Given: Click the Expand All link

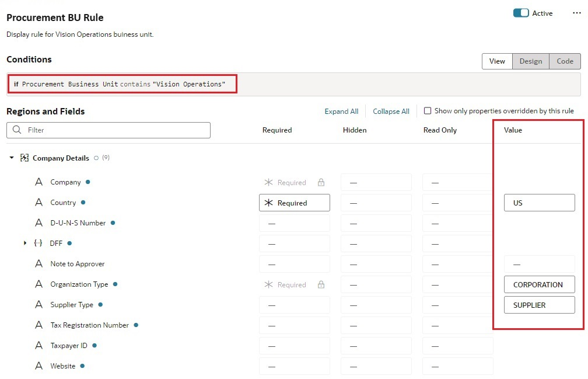Looking at the screenshot, I should click(x=341, y=112).
